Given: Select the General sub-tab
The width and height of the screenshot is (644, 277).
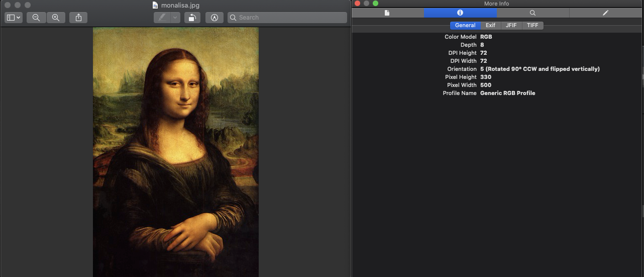Looking at the screenshot, I should (465, 25).
